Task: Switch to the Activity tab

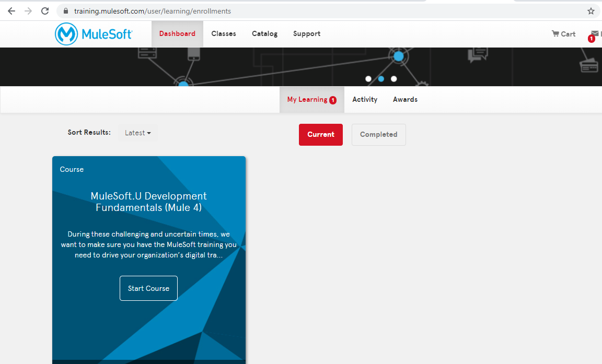Action: [365, 100]
